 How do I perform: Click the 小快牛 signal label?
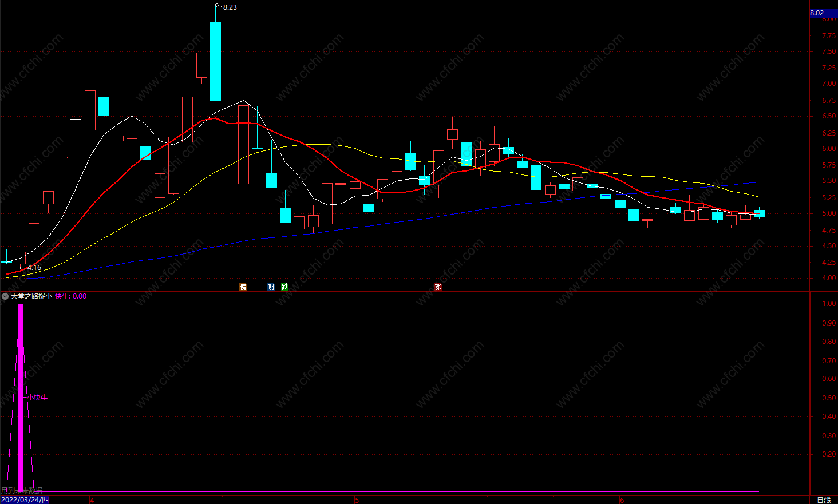(x=38, y=398)
